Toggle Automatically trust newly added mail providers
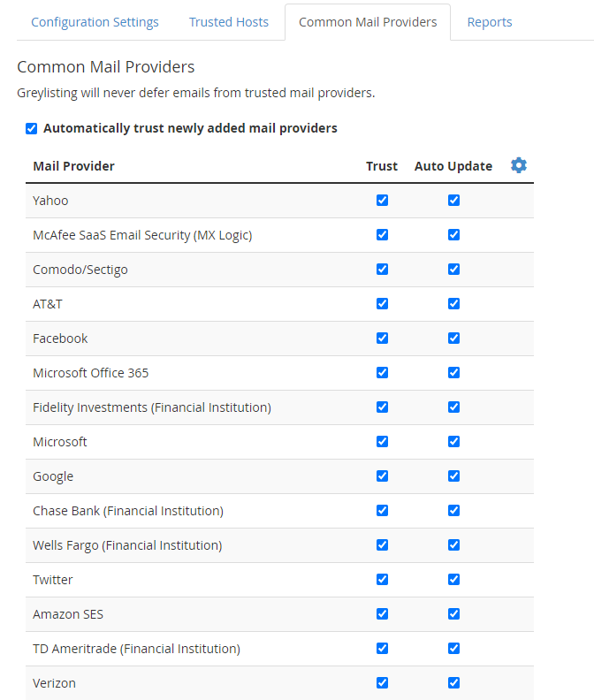The image size is (594, 700). [x=31, y=128]
